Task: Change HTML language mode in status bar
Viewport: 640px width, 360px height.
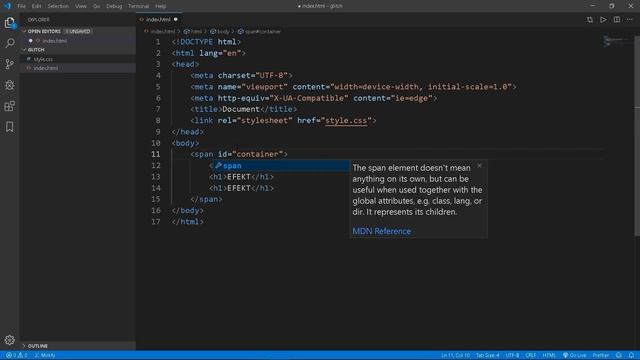Action: [549, 355]
